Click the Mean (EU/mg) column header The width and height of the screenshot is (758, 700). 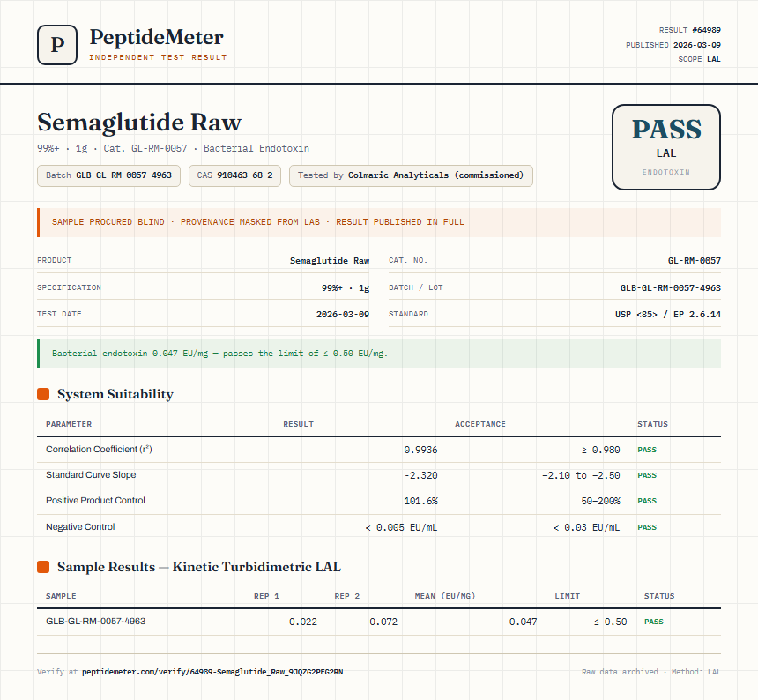pos(445,596)
